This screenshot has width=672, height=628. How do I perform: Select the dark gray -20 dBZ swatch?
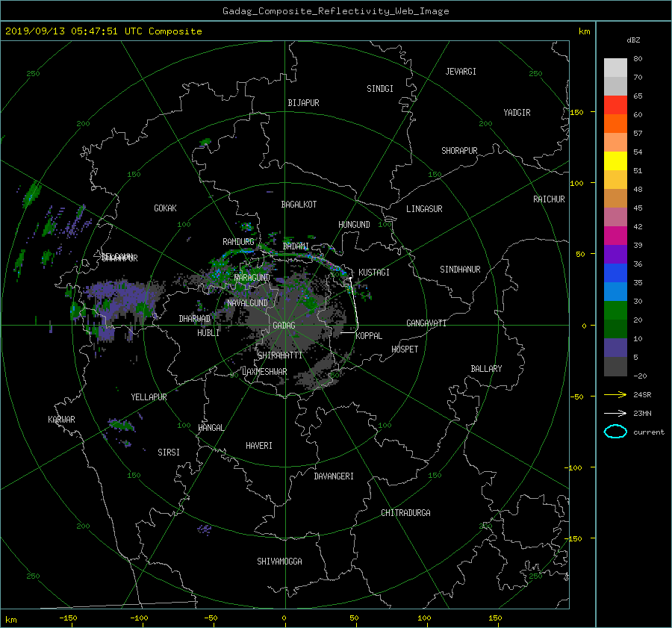[615, 366]
